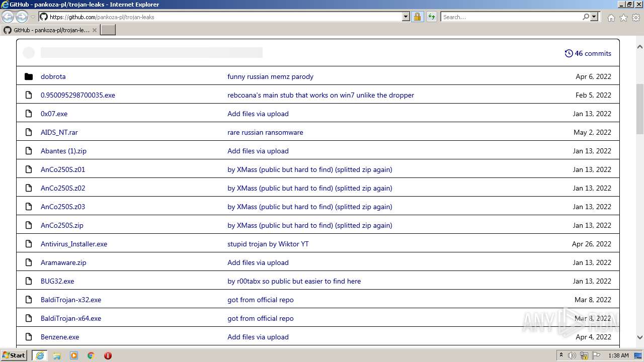Screen dimensions: 644x362
Task: Click file icon beside 0x07.exe
Action: (x=29, y=114)
